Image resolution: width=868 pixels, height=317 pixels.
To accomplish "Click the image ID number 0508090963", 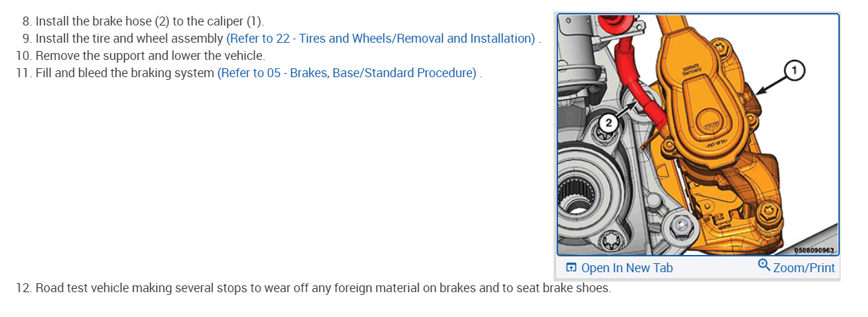I will (809, 250).
